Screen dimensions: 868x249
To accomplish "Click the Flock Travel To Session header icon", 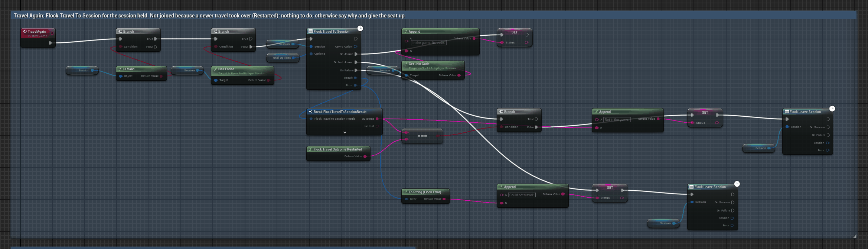I will click(x=310, y=32).
